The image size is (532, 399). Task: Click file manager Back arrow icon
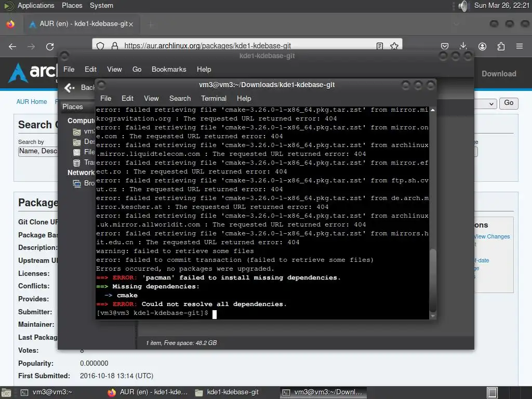coord(70,88)
